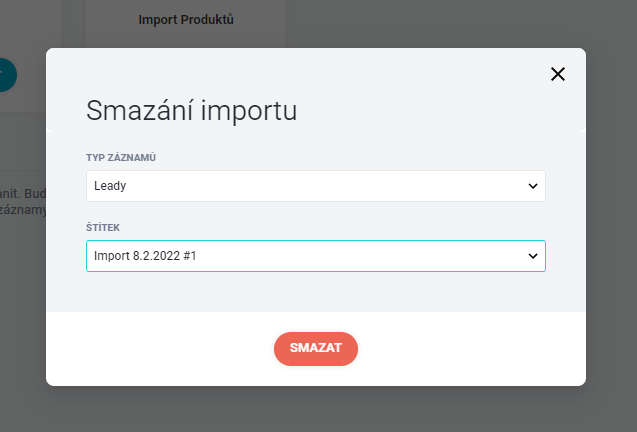Click the partially hidden background text anit. Bud
The width and height of the screenshot is (637, 432).
[23, 193]
